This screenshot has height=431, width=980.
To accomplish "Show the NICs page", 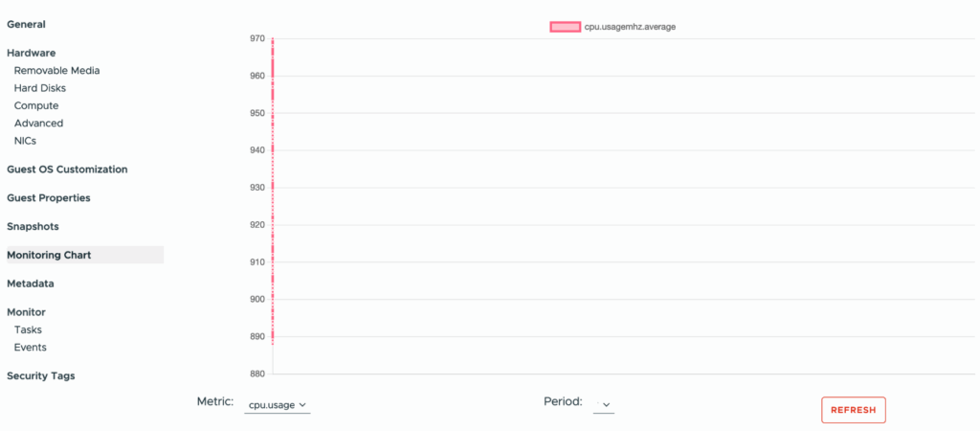I will 25,141.
